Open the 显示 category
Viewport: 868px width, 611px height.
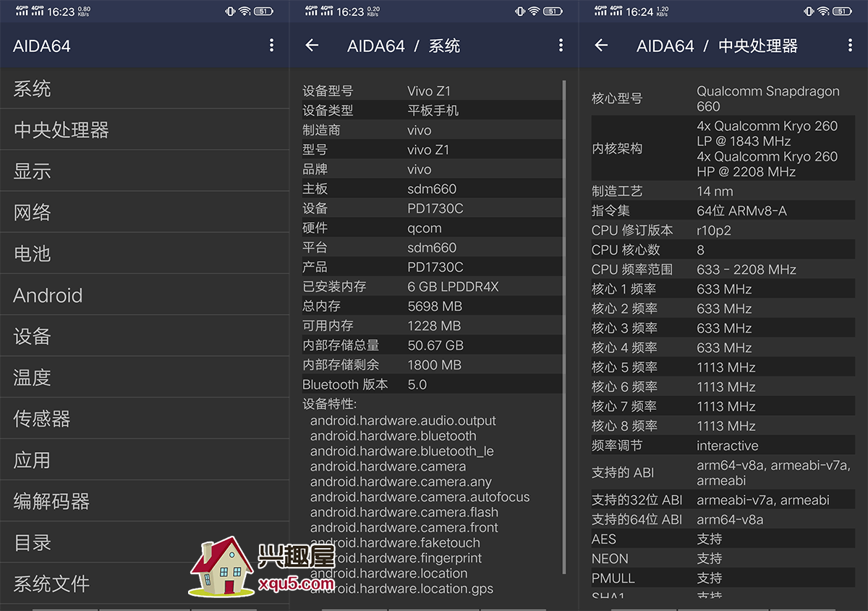(145, 171)
